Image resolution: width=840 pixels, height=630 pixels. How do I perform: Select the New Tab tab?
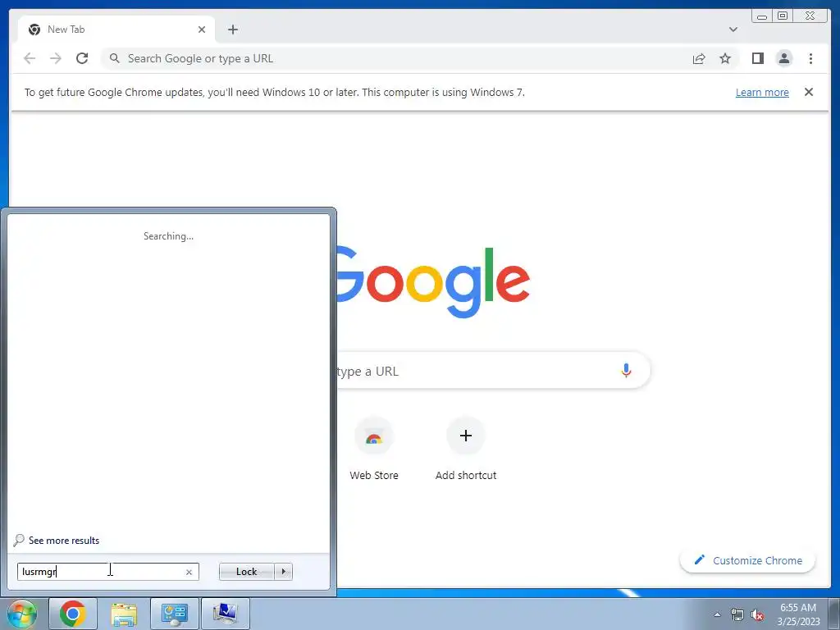click(116, 30)
